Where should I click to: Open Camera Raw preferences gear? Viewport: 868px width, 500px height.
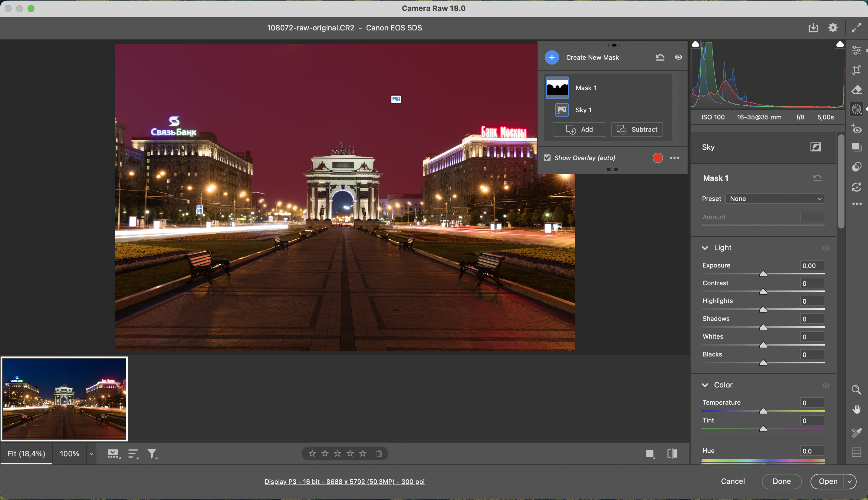click(833, 28)
